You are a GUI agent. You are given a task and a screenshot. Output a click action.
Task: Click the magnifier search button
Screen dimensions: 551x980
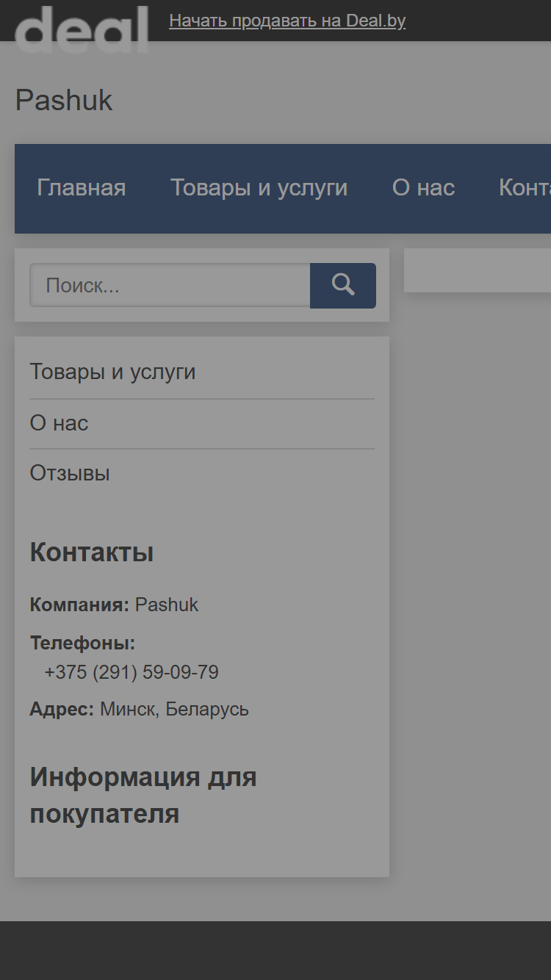coord(343,286)
